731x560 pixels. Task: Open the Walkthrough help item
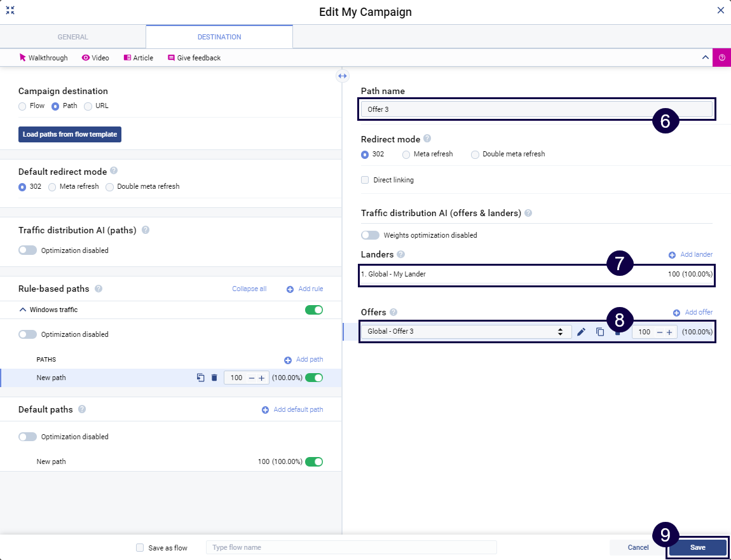tap(43, 58)
